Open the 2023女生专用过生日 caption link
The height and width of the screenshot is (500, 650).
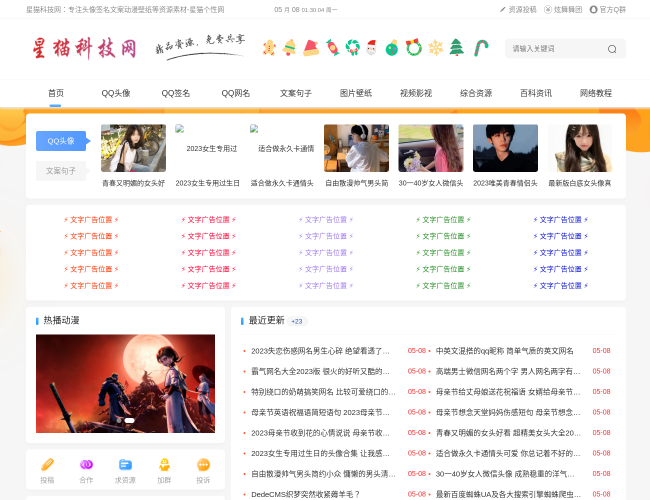tap(208, 183)
